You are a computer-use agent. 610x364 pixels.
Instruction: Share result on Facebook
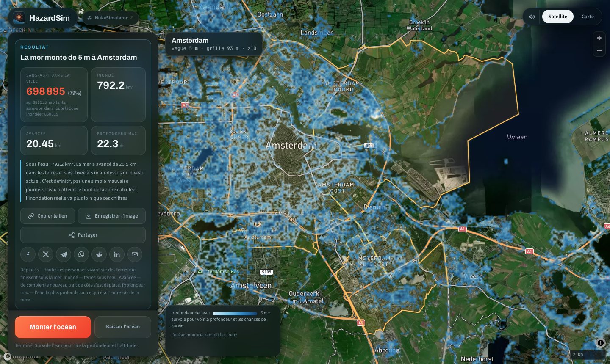pos(28,254)
